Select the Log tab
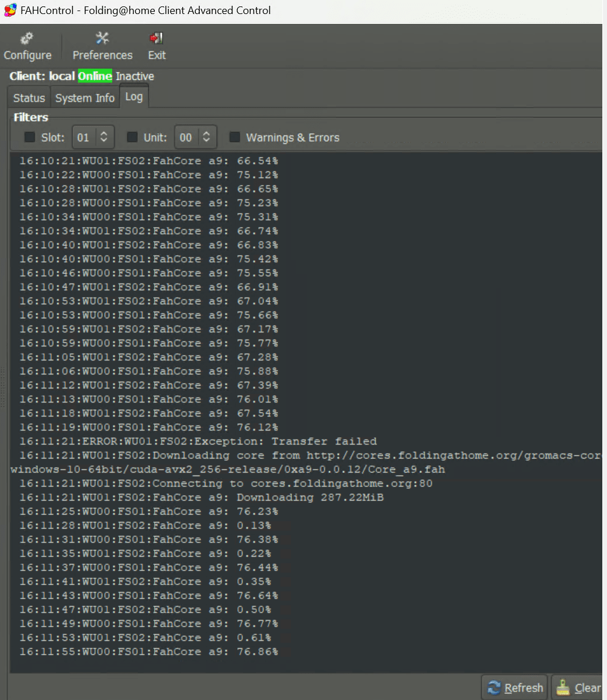607x700 pixels. [134, 96]
